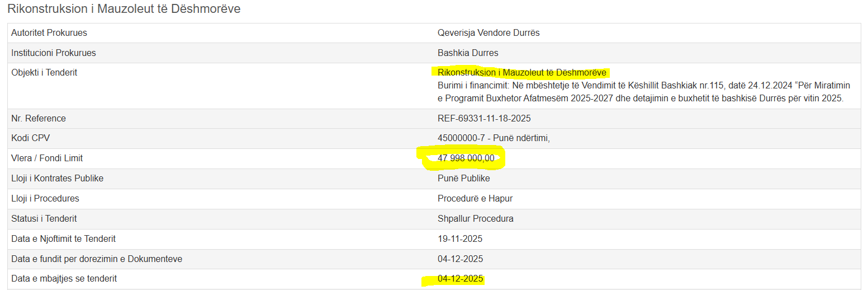Select the Data e mbajtjes se tenderit label
This screenshot has height=290, width=868.
tap(64, 279)
